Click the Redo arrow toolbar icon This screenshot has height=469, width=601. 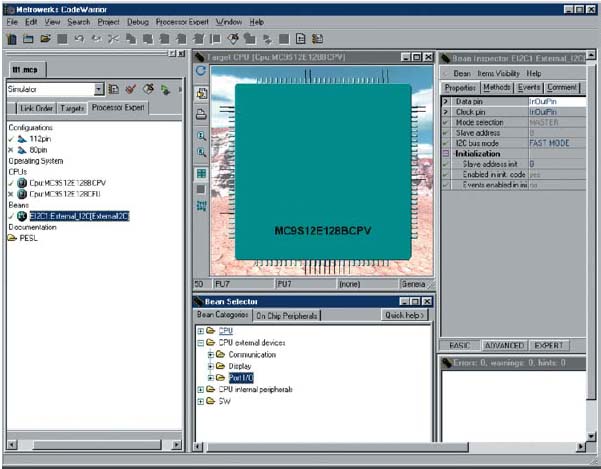coord(96,39)
